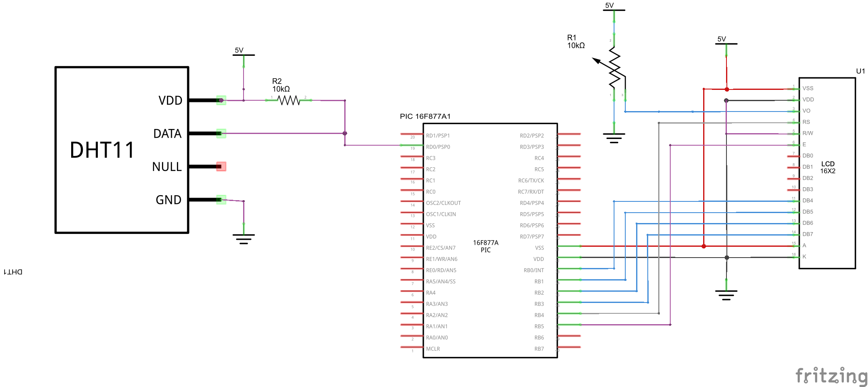
Task: Click the 16F877A PIC center label
Action: click(485, 246)
